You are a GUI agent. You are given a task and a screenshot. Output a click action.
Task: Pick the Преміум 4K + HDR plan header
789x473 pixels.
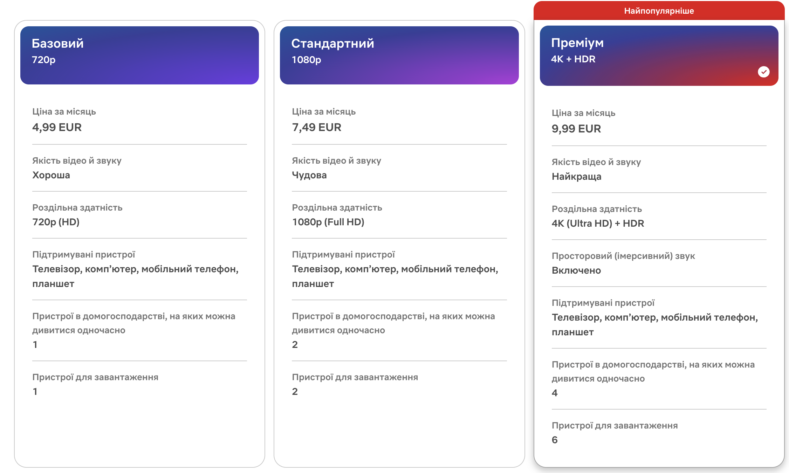(x=658, y=54)
